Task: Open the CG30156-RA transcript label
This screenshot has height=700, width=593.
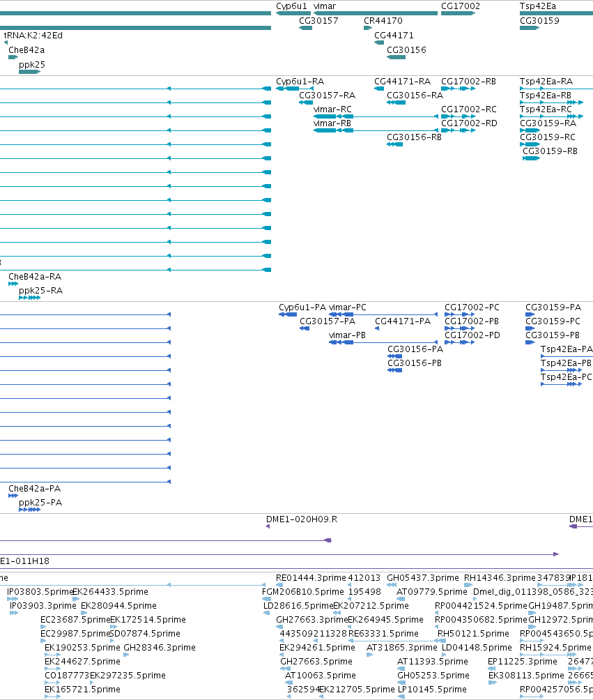Action: [415, 96]
